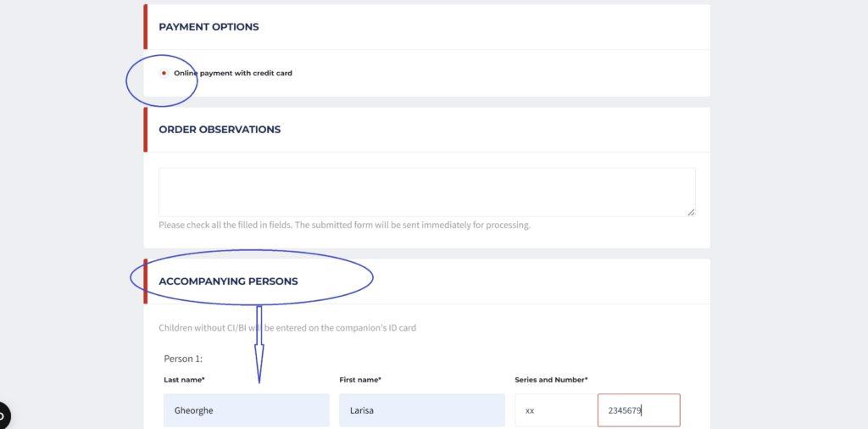Click the 'Person 1:' label

pyautogui.click(x=183, y=359)
